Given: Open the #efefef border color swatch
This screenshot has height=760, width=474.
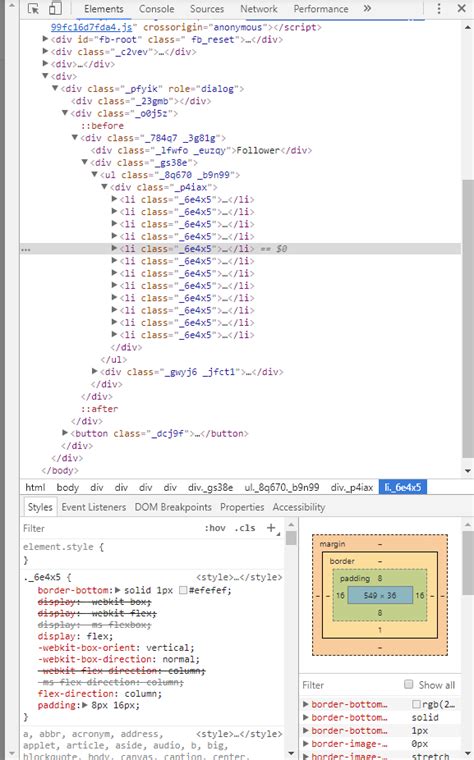Looking at the screenshot, I should click(183, 590).
